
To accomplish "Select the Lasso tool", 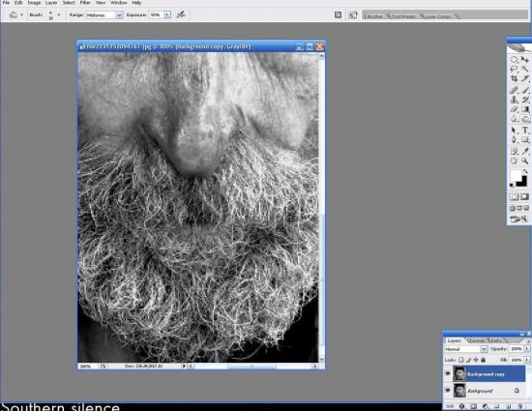I will 514,70.
